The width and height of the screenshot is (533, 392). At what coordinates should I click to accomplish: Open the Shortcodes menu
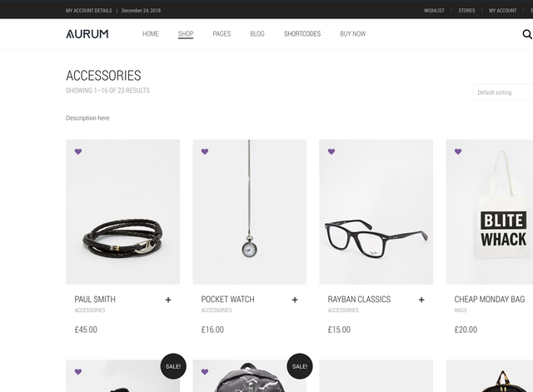tap(302, 34)
